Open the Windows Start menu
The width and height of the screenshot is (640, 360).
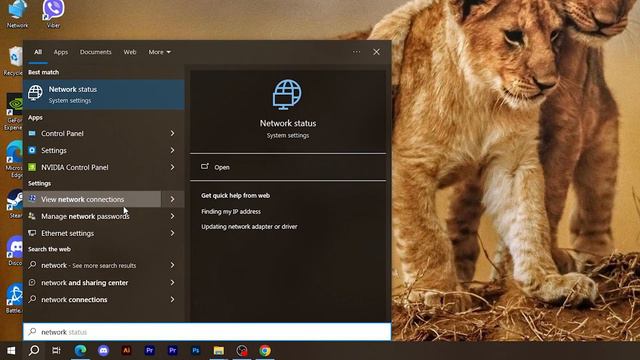(x=11, y=351)
